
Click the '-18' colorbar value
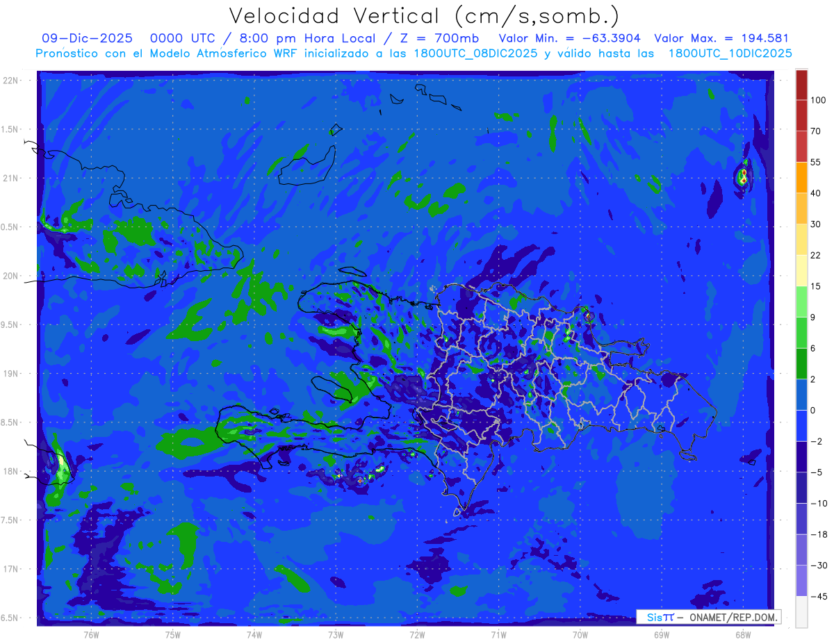pos(818,534)
